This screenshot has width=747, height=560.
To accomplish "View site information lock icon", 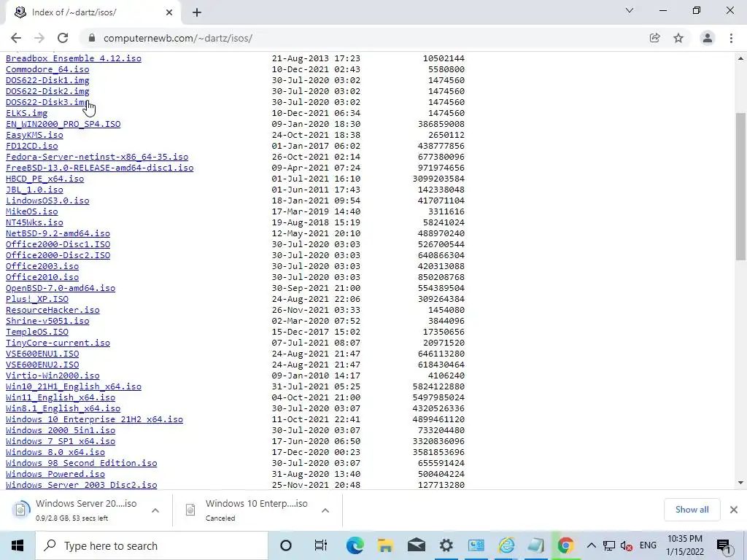I will (92, 38).
